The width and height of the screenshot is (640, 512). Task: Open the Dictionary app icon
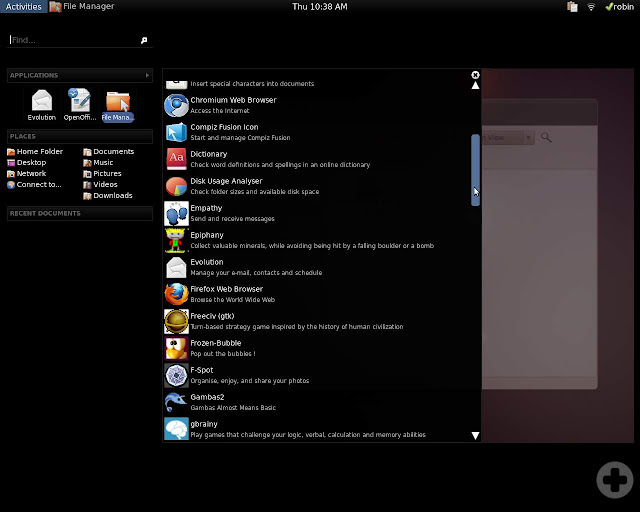click(x=176, y=159)
